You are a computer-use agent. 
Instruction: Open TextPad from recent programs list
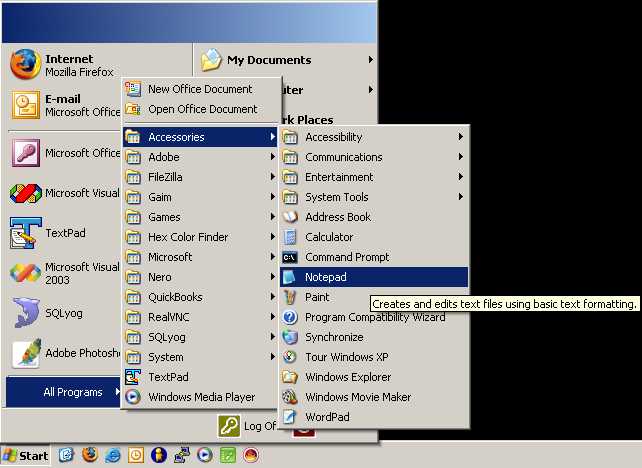[48, 233]
